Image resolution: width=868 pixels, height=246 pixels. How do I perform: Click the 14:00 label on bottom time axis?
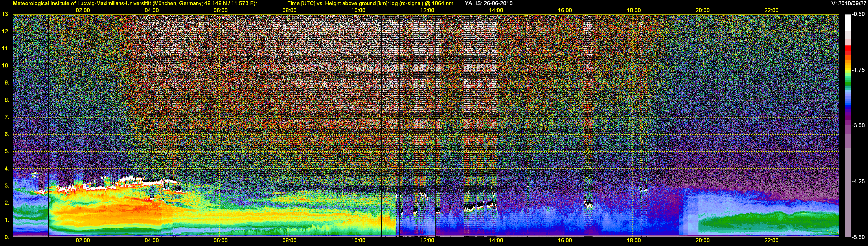point(496,241)
